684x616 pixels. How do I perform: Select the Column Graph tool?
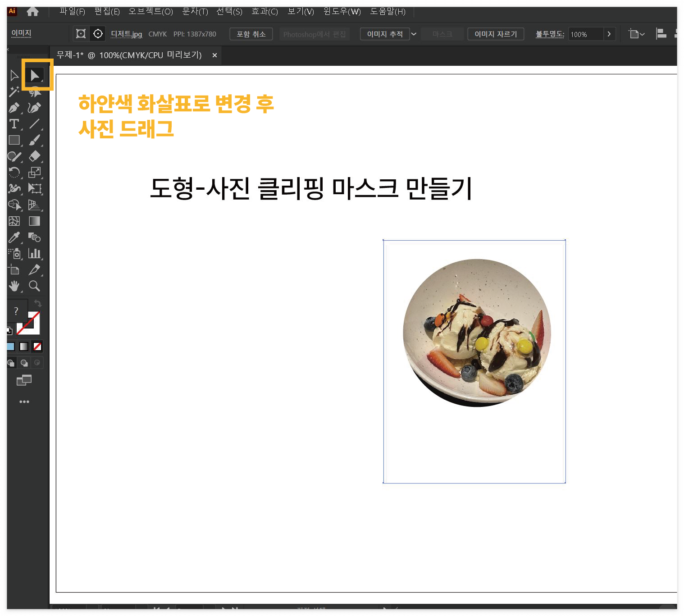point(34,254)
